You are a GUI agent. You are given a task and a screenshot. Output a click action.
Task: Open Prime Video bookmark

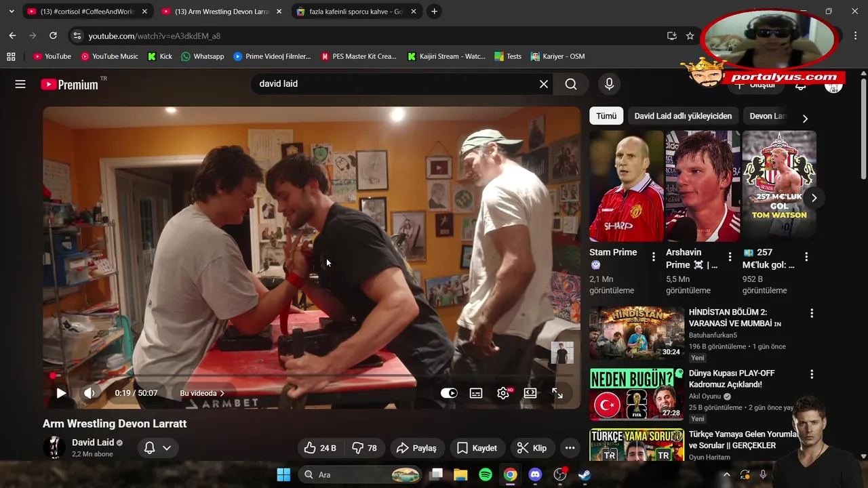271,56
